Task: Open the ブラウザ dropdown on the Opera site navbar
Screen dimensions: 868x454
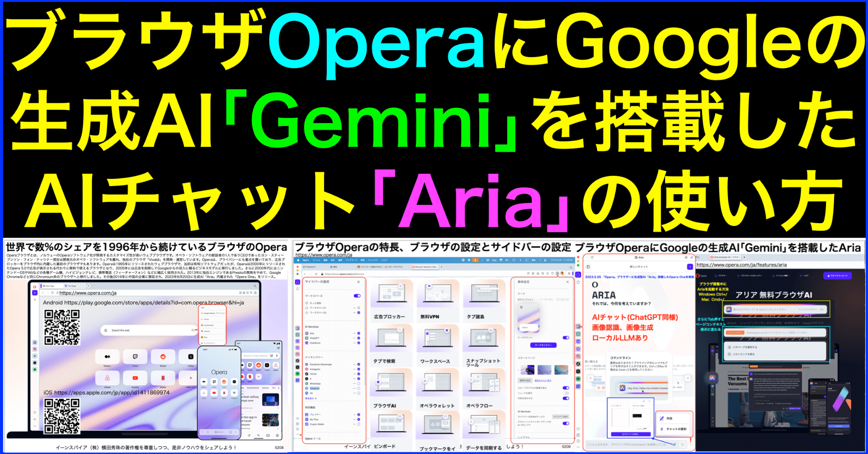Action: 721,276
